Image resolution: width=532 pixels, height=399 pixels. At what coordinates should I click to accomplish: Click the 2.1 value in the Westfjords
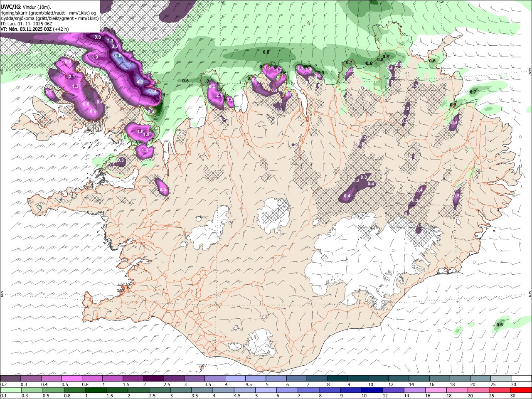71,77
